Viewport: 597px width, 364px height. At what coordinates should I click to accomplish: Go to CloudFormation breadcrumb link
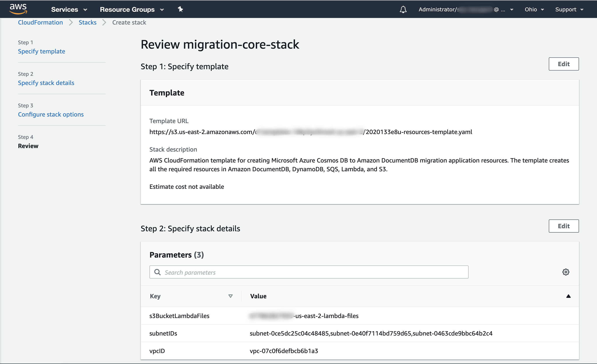coord(41,22)
